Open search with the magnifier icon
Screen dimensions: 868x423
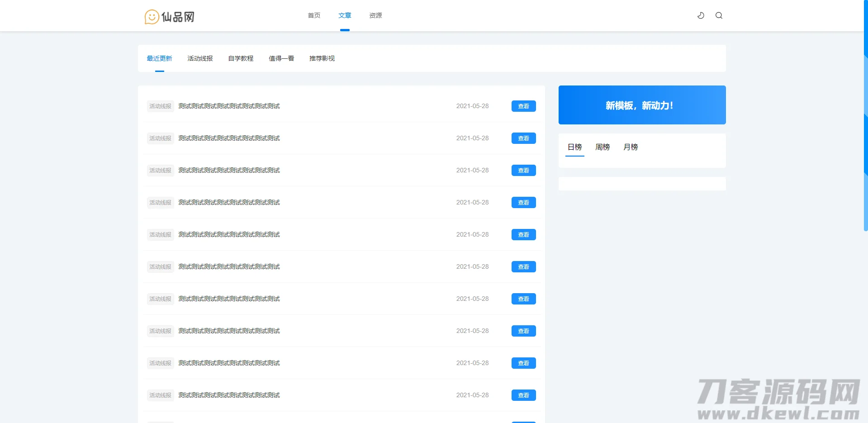(719, 15)
